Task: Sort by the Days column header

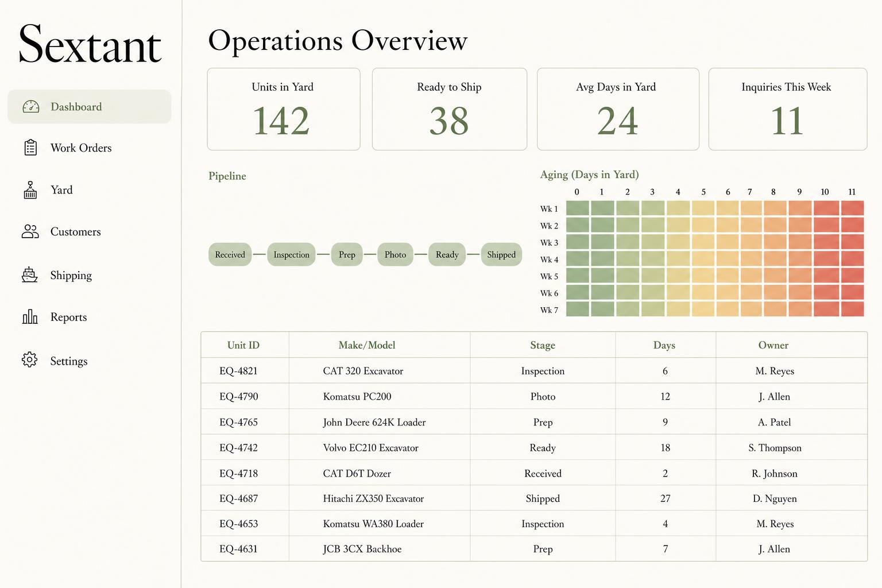Action: click(x=664, y=345)
